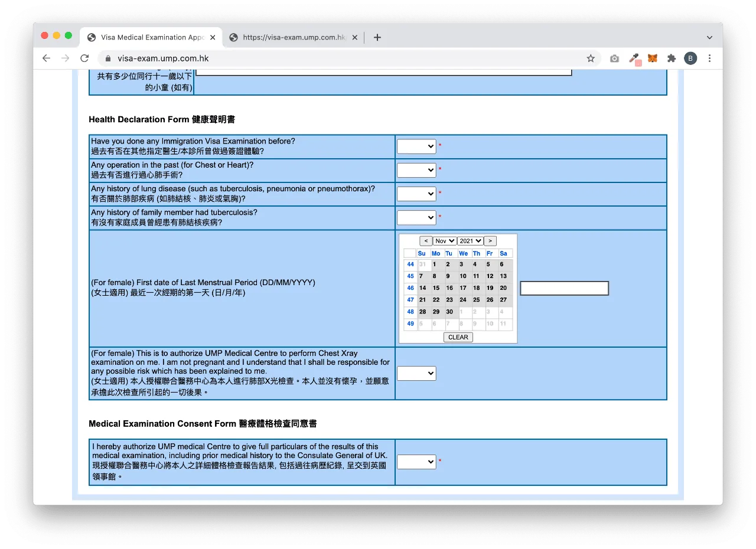
Task: Open the extensions puzzle icon
Action: (672, 58)
